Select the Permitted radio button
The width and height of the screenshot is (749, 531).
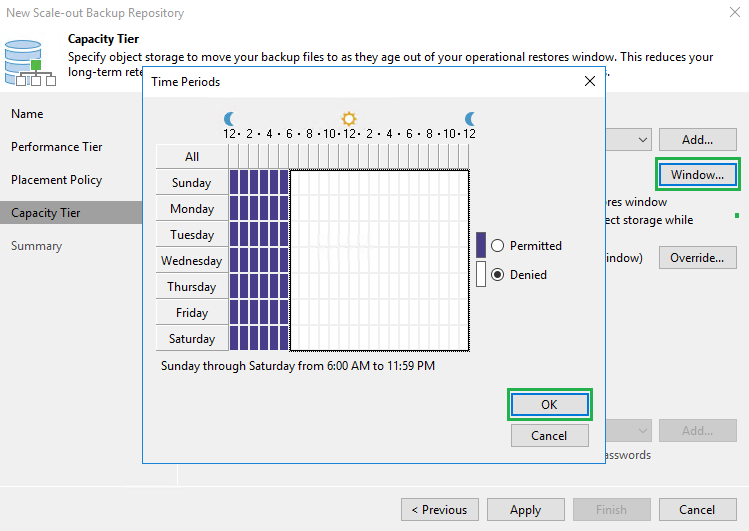[x=497, y=245]
